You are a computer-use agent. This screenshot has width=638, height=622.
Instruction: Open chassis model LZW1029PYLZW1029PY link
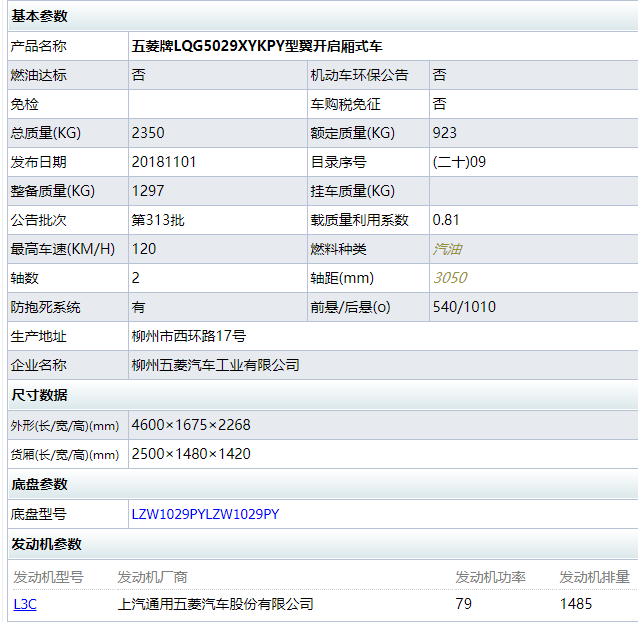pyautogui.click(x=205, y=514)
